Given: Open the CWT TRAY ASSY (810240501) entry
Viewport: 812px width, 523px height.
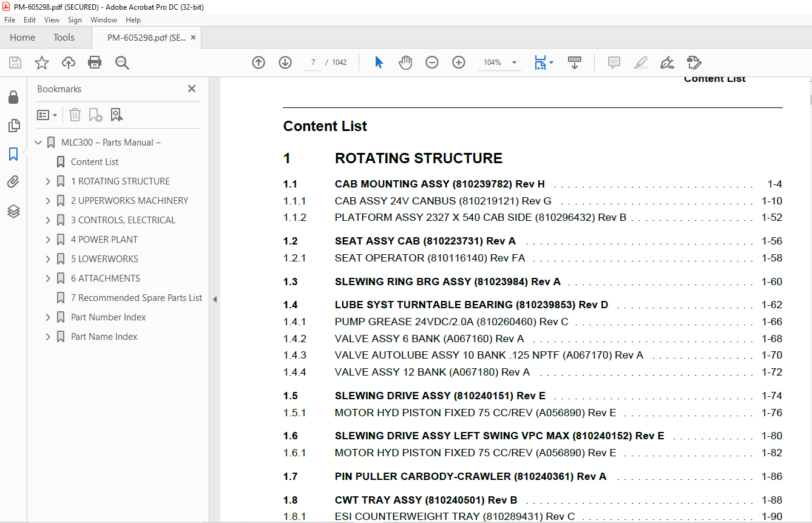Looking at the screenshot, I should [x=426, y=500].
